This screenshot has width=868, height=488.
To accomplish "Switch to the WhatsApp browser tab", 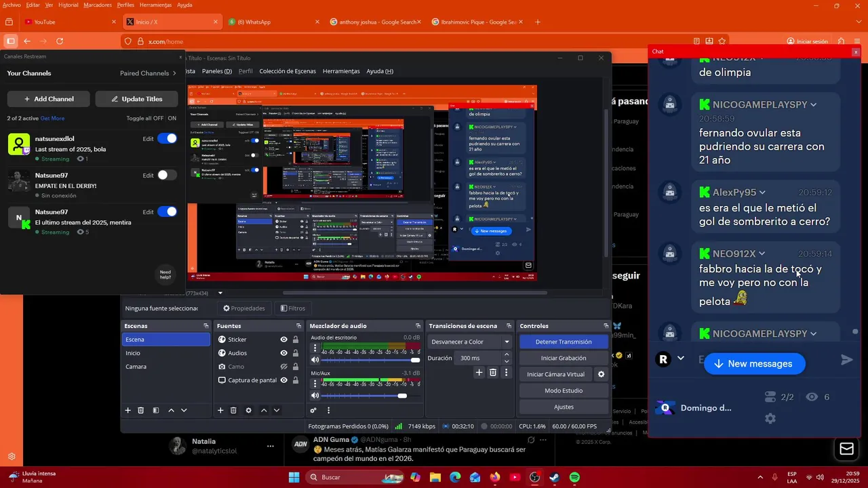I will [273, 22].
